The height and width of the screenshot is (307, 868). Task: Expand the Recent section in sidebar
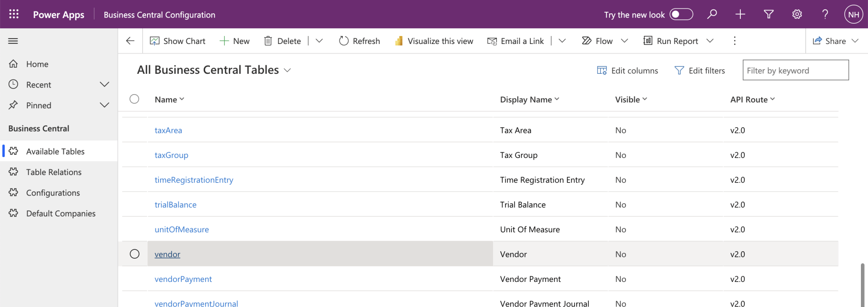(x=104, y=85)
